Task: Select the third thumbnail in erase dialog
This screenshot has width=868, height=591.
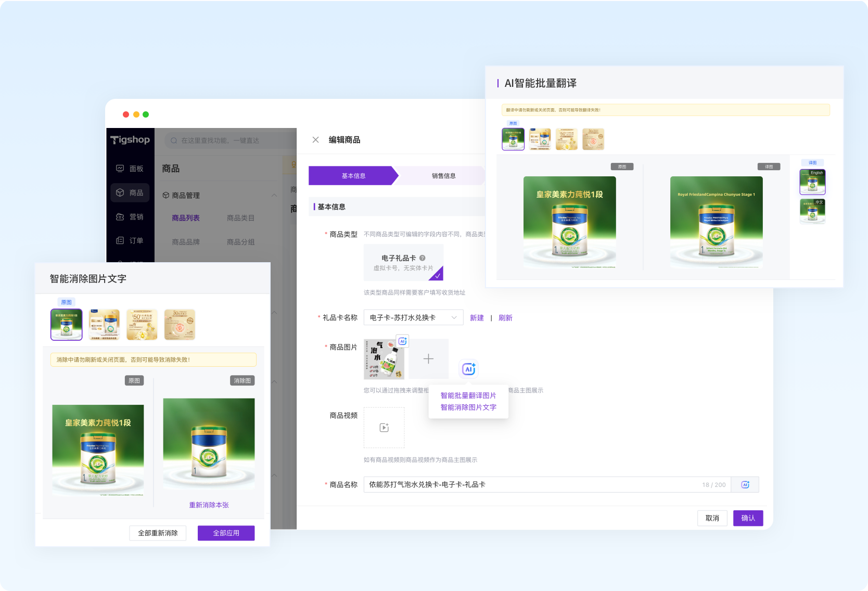Action: [x=142, y=325]
